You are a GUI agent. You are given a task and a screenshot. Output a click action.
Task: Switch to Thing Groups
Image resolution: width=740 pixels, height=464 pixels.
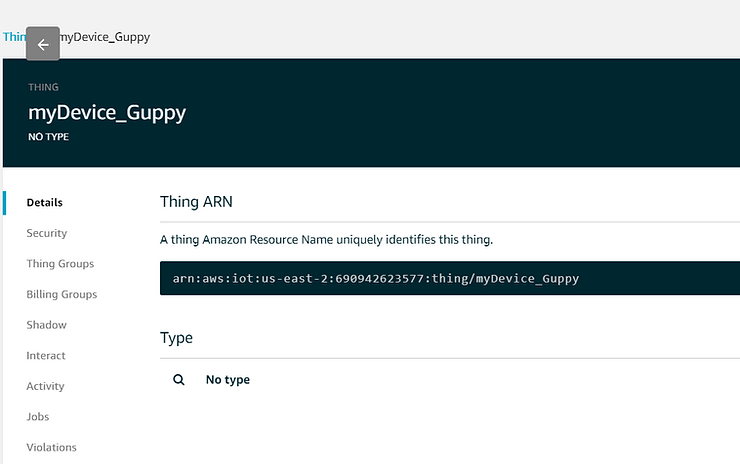[x=60, y=264]
